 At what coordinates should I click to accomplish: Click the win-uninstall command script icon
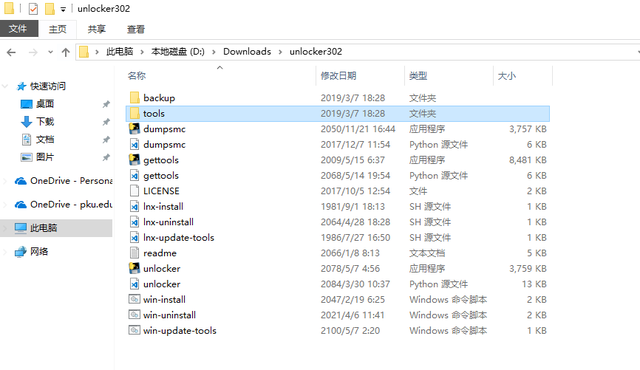[x=135, y=315]
